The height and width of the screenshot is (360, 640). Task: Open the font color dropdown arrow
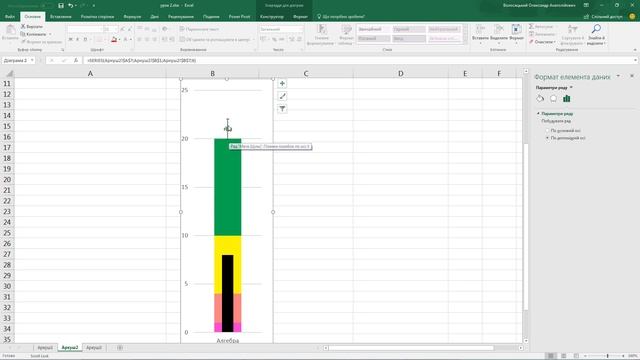point(119,40)
